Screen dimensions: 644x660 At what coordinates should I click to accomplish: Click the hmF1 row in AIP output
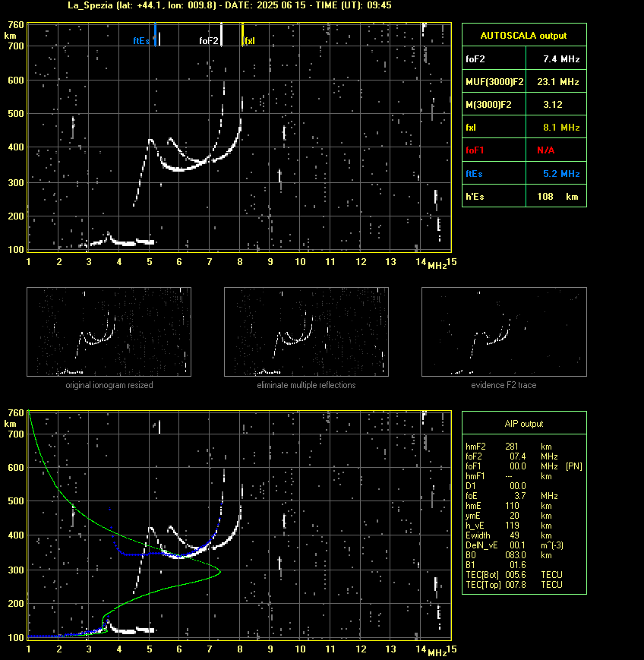[x=509, y=476]
